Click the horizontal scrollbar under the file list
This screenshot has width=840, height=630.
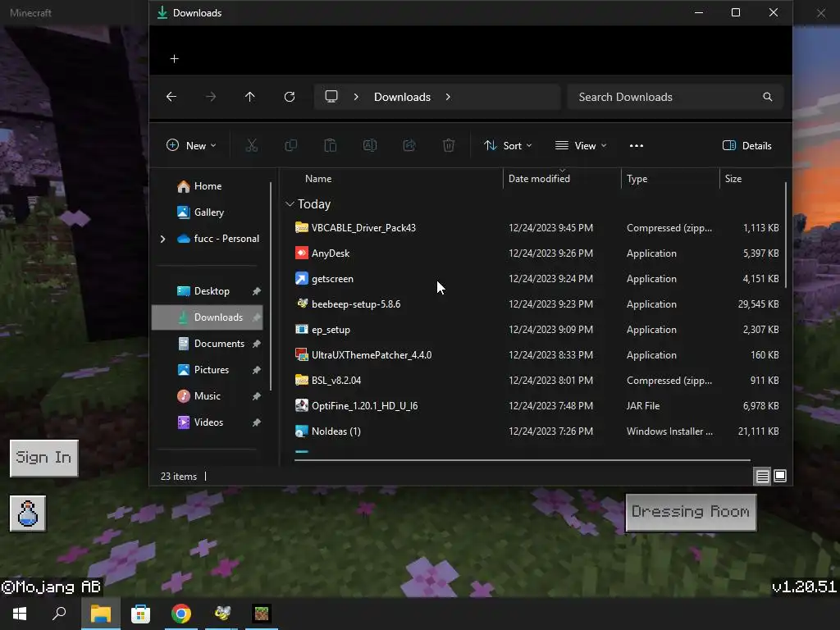point(523,459)
